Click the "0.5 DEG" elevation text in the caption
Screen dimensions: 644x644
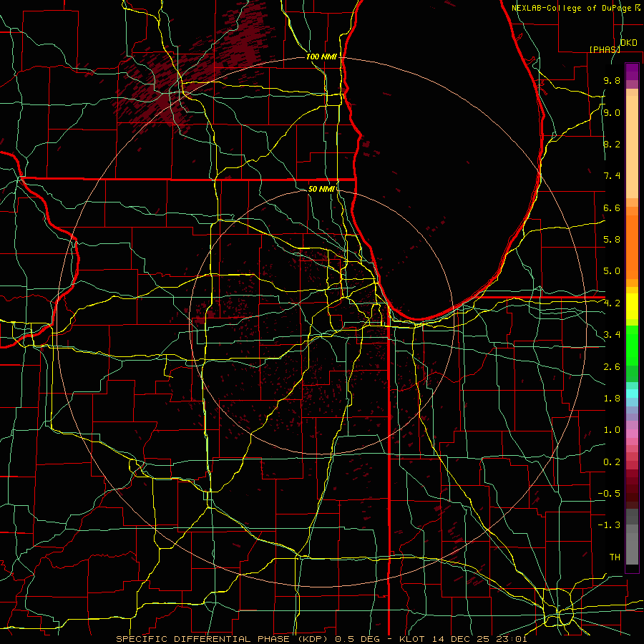[x=357, y=639]
